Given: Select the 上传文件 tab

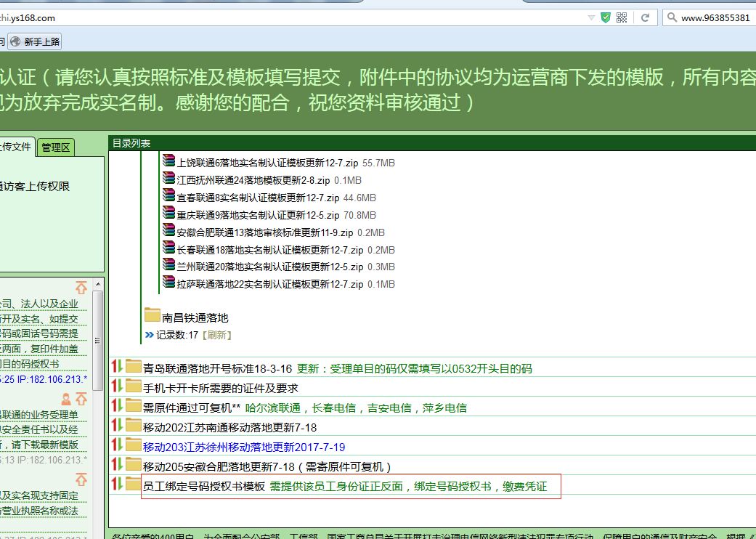Looking at the screenshot, I should [16, 147].
